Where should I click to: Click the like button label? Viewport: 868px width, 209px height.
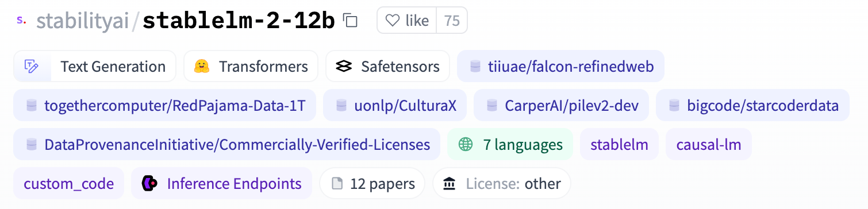tap(417, 21)
